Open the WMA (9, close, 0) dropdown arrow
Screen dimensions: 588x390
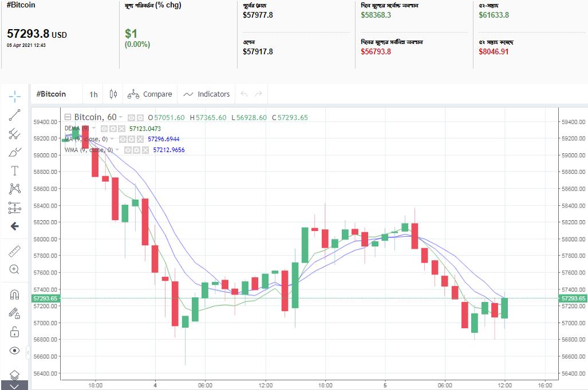click(117, 150)
